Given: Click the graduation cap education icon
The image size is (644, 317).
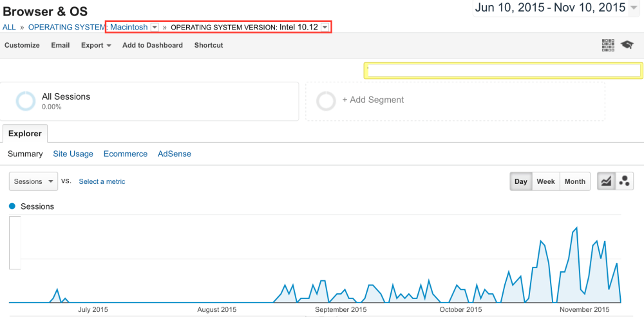Looking at the screenshot, I should click(627, 45).
